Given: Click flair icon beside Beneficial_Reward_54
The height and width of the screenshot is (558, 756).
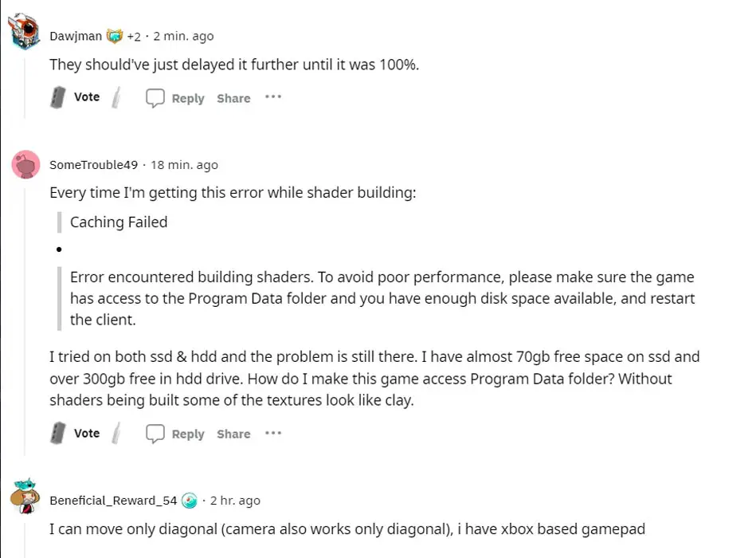Looking at the screenshot, I should click(x=190, y=501).
